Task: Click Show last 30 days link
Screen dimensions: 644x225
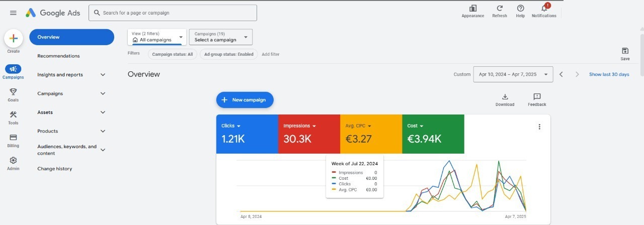Action: (x=609, y=74)
